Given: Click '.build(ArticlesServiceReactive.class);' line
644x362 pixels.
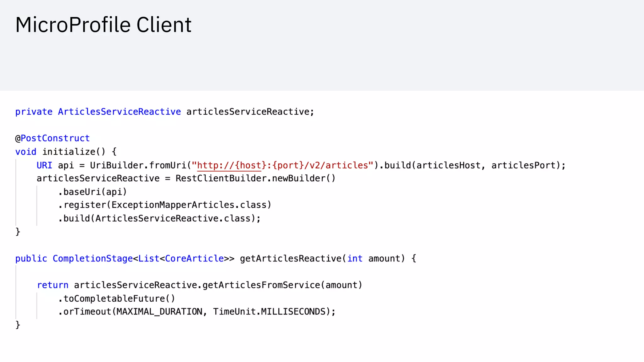Looking at the screenshot, I should (x=159, y=218).
